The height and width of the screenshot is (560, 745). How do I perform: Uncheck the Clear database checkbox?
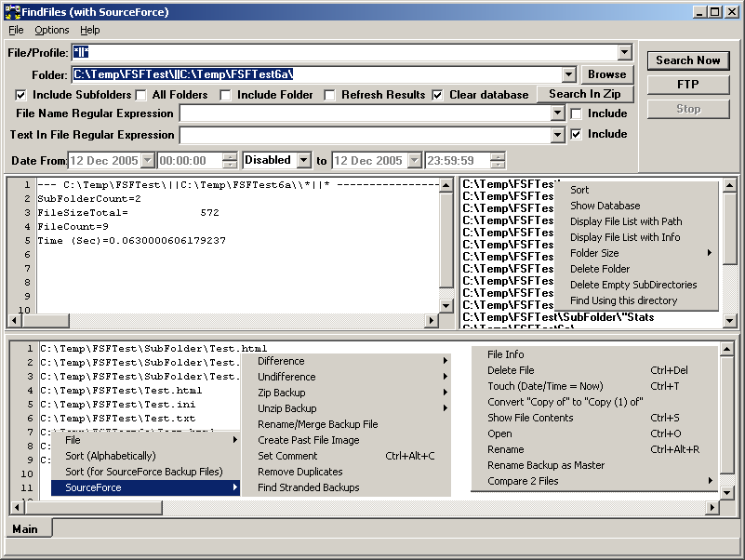(437, 95)
